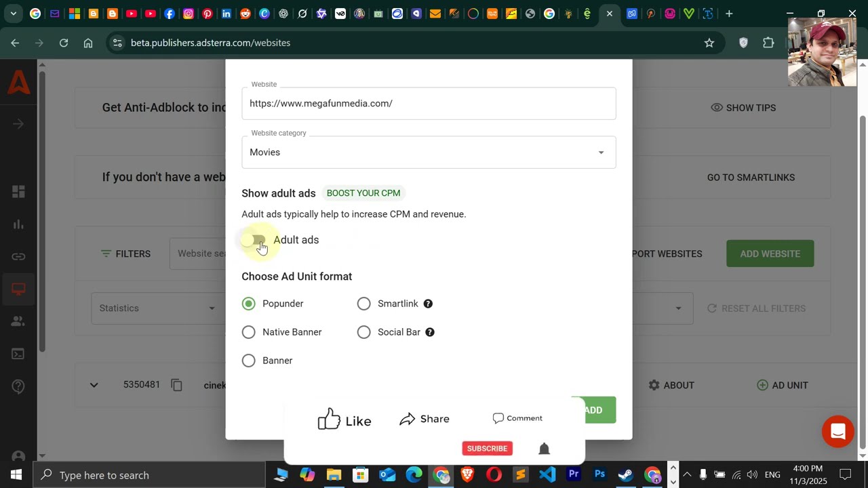Open the shield icon in browser toolbar
The height and width of the screenshot is (488, 868).
744,43
